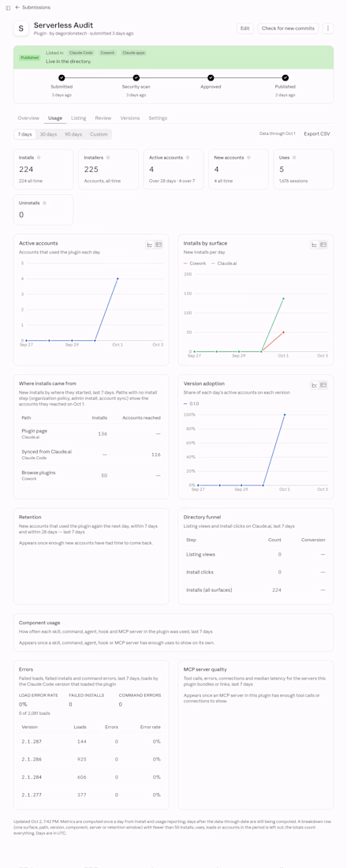Switch Active accounts chart to table view
347x868 pixels.
point(159,245)
